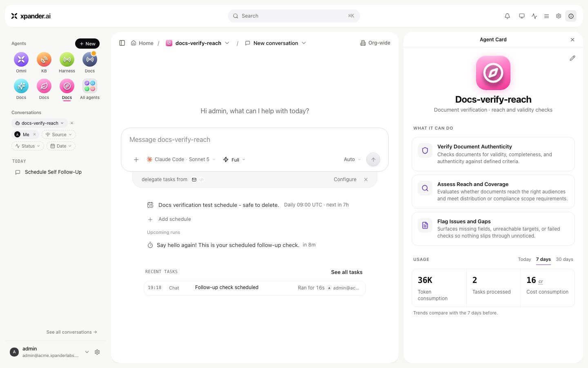Viewport: 588px width, 368px height.
Task: Click Add schedule
Action: click(x=169, y=219)
